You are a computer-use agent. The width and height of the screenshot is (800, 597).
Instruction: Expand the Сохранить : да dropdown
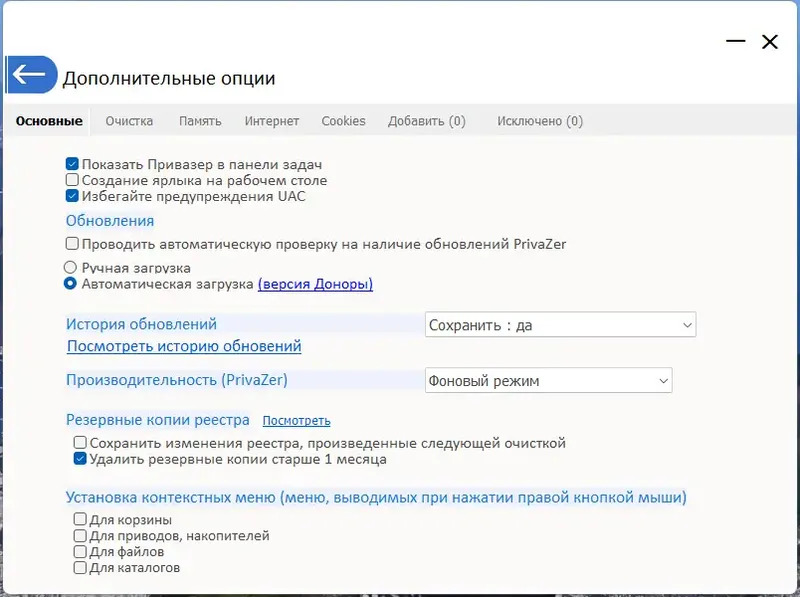560,325
